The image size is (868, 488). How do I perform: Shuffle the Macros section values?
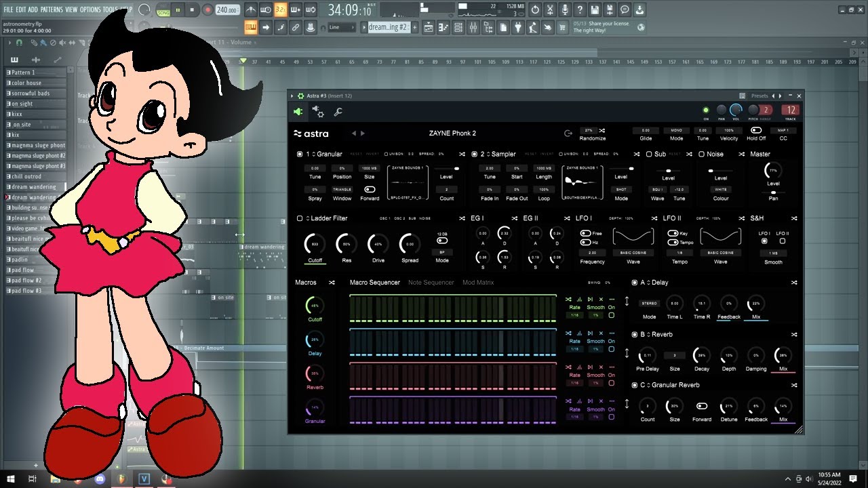pos(332,283)
